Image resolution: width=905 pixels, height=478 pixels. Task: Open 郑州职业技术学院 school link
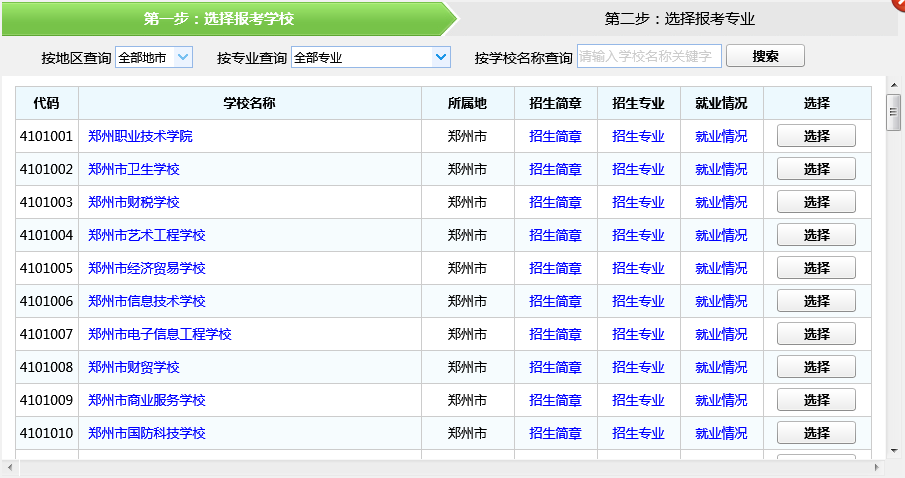(140, 136)
